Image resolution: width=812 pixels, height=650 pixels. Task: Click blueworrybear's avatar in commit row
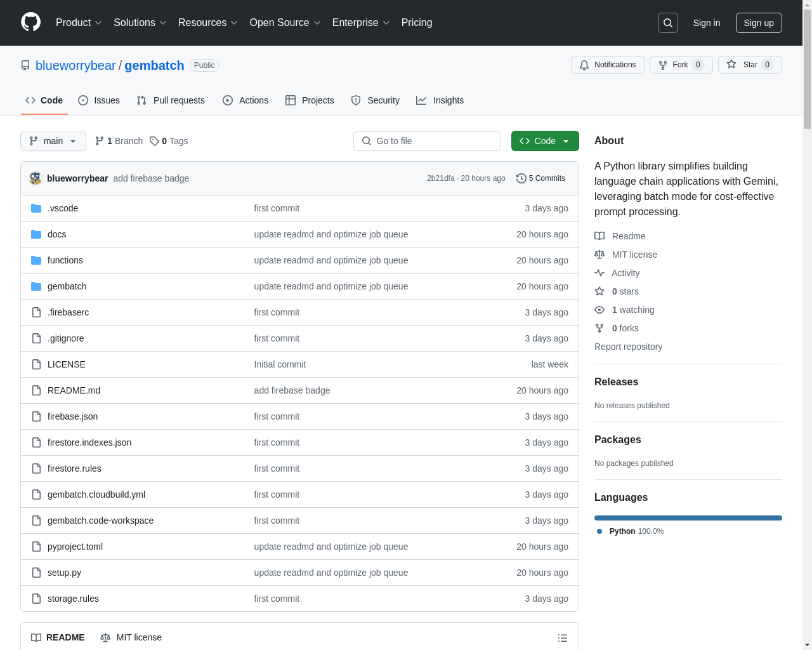tap(36, 178)
